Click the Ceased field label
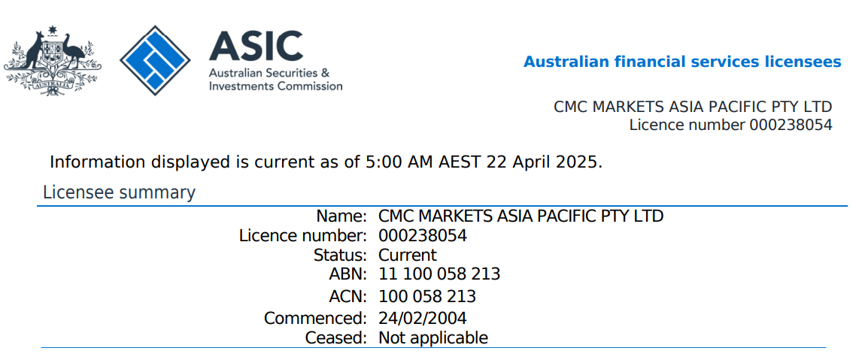Screen dimensions: 868x360 (335, 338)
